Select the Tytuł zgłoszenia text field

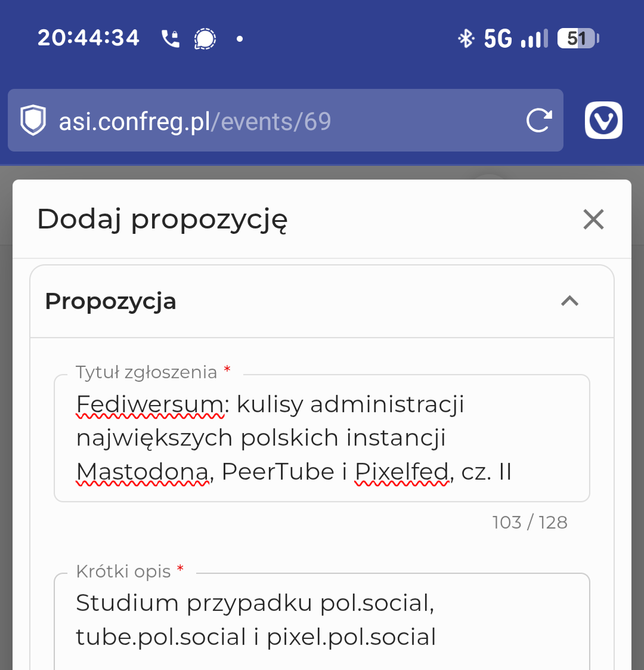click(x=322, y=437)
